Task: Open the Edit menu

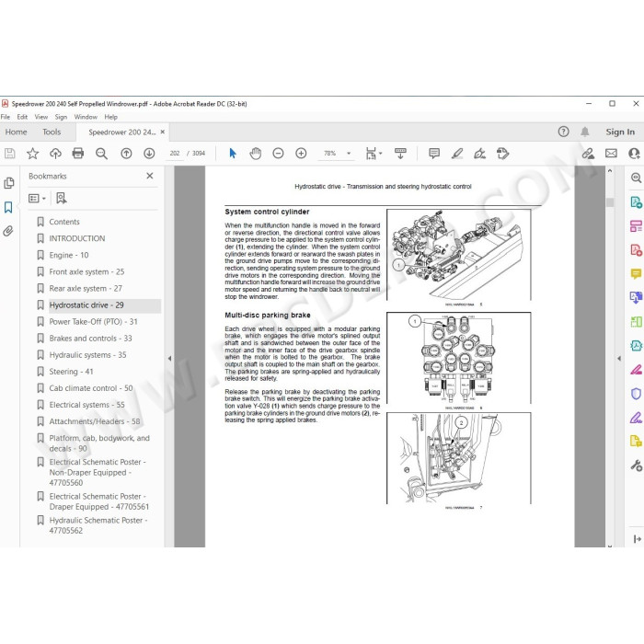Action: coord(22,117)
